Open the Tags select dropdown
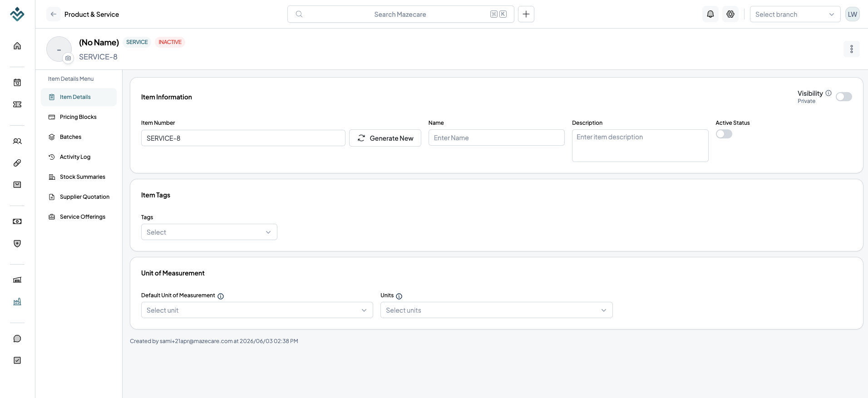 pyautogui.click(x=209, y=232)
